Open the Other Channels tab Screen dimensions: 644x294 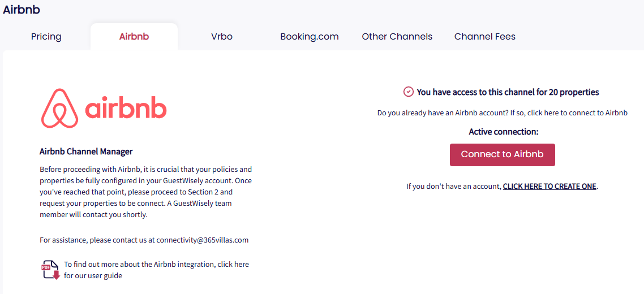coord(397,37)
